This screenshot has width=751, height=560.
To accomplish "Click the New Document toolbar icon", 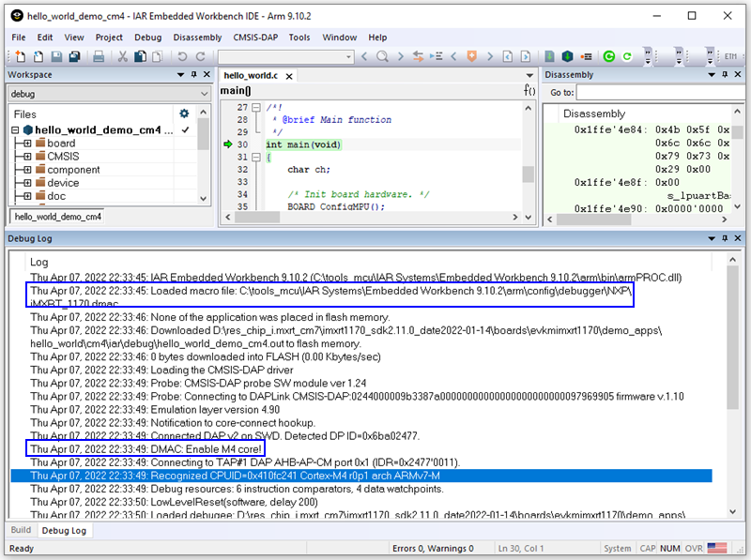I will [x=21, y=56].
